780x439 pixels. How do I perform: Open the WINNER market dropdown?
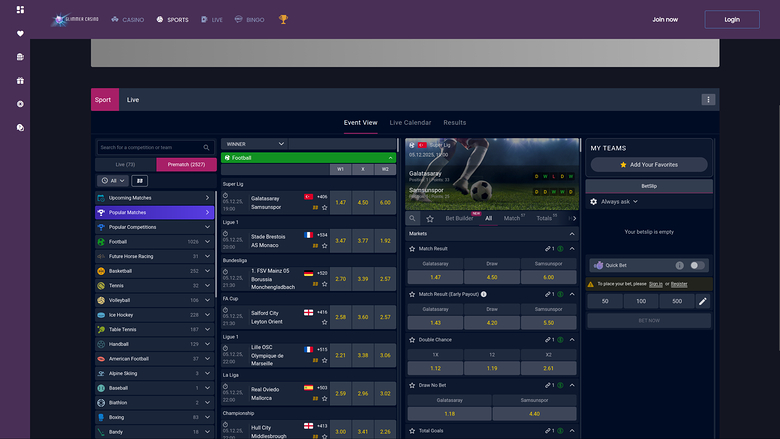pyautogui.click(x=254, y=144)
